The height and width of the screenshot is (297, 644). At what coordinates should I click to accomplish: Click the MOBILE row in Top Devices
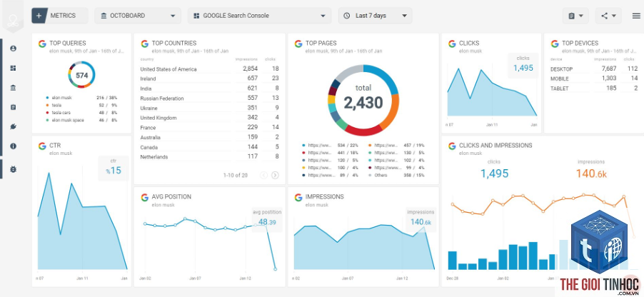[594, 79]
